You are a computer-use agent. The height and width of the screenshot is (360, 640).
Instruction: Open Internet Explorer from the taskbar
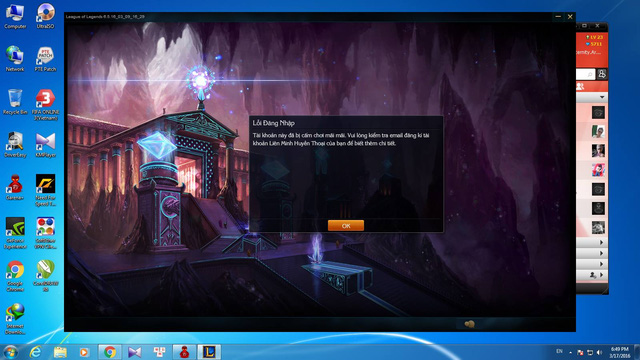click(36, 352)
